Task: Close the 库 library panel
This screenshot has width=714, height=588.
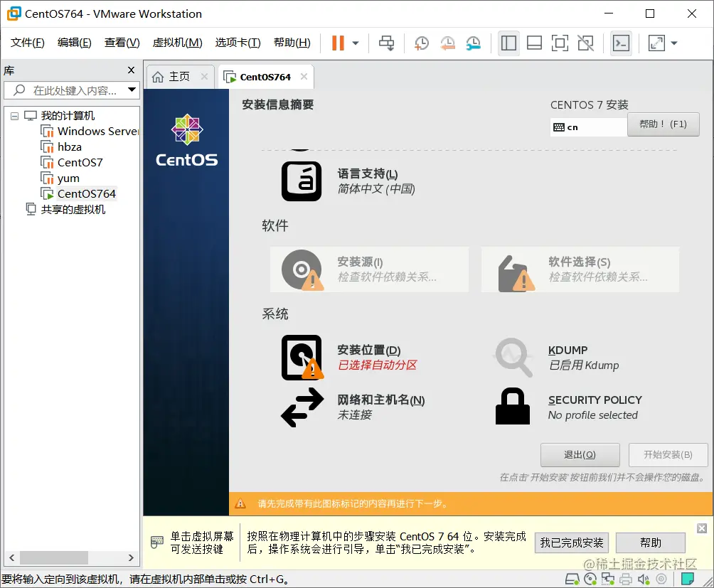Action: click(x=131, y=70)
